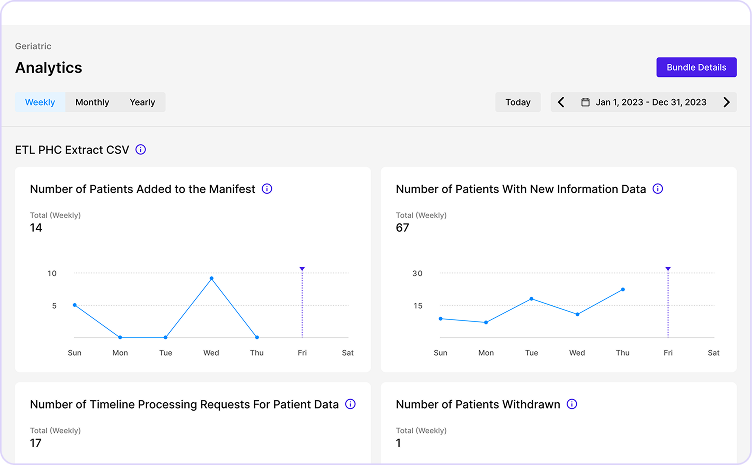Open the Jan 1 - Dec 31, 2023 date picker
Screen dimensions: 752x465
(x=650, y=102)
